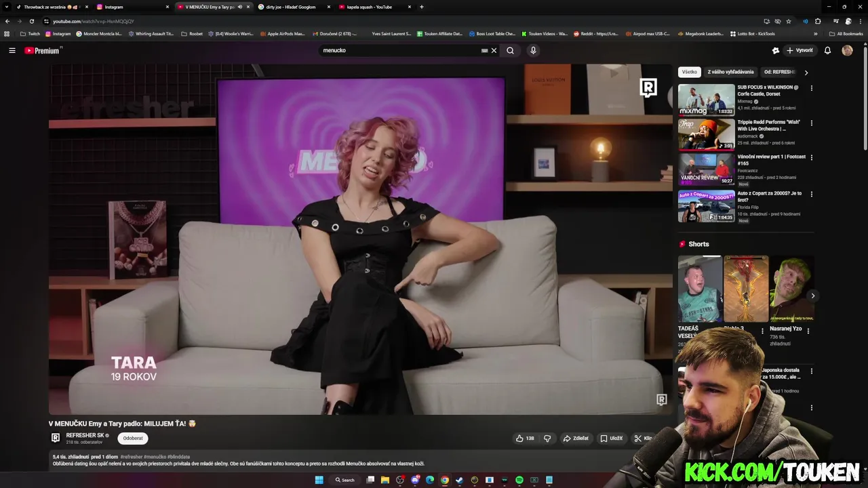This screenshot has width=868, height=488.
Task: Save the video with Uložiť
Action: coord(611,439)
